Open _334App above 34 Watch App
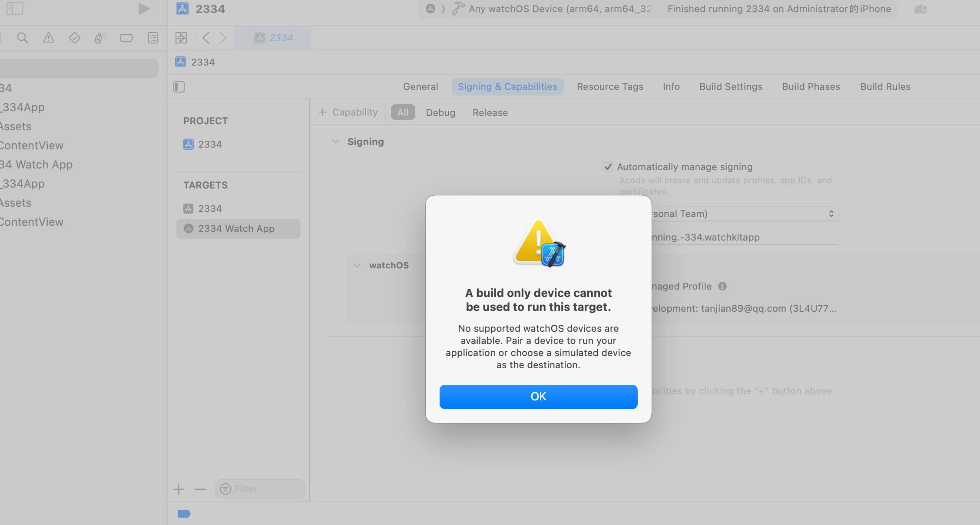 (x=22, y=107)
